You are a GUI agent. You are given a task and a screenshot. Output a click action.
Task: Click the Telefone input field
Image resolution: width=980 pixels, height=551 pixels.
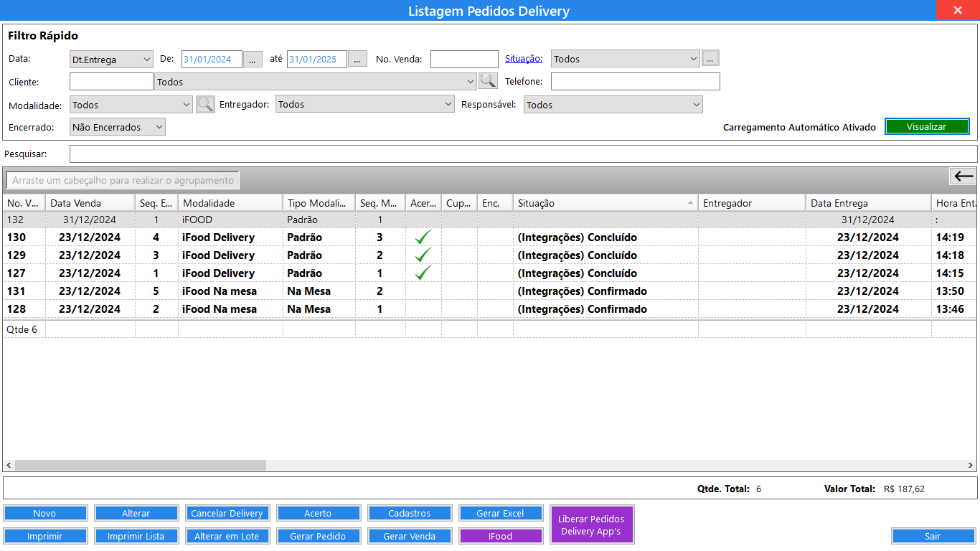pyautogui.click(x=636, y=81)
